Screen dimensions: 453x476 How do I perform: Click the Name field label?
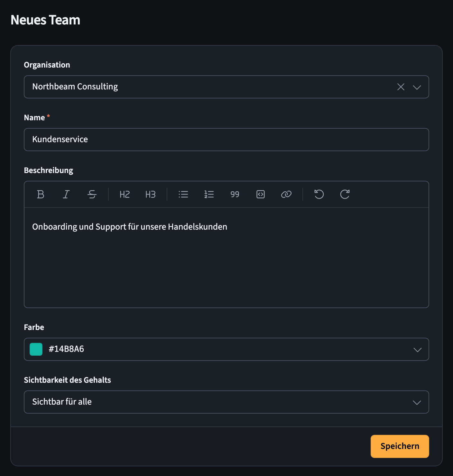click(x=34, y=118)
